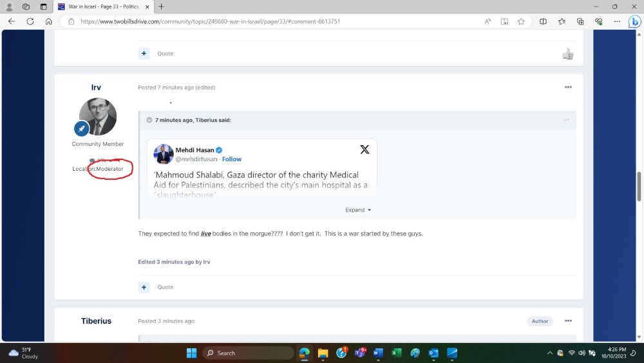The height and width of the screenshot is (363, 644).
Task: Open the browser home page
Action: tap(48, 21)
